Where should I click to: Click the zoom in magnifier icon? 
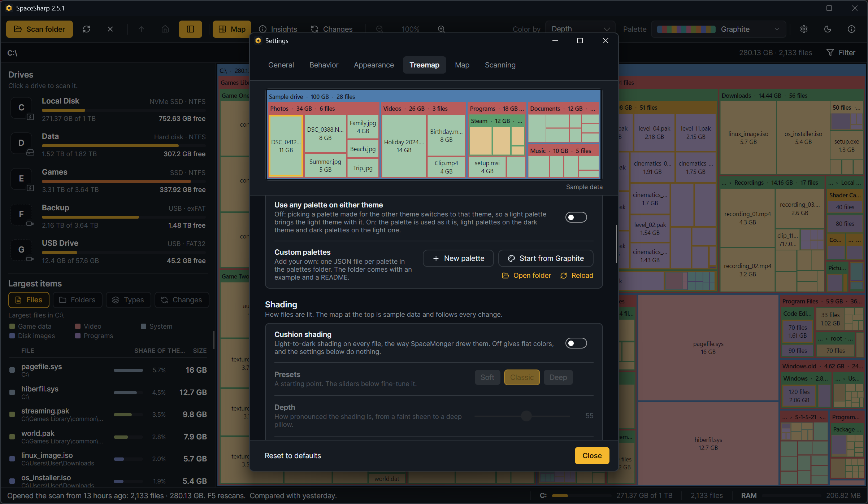click(441, 29)
